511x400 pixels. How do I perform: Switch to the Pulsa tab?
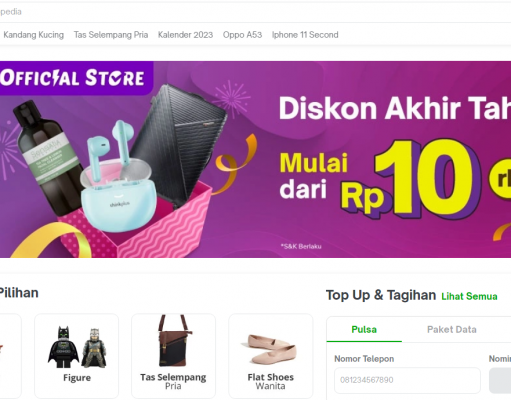click(364, 329)
